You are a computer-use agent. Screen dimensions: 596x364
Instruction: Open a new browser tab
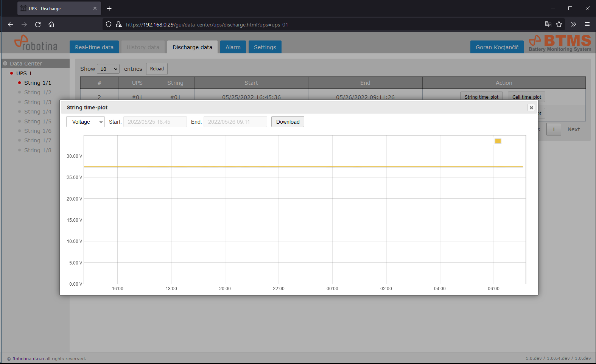click(x=109, y=9)
